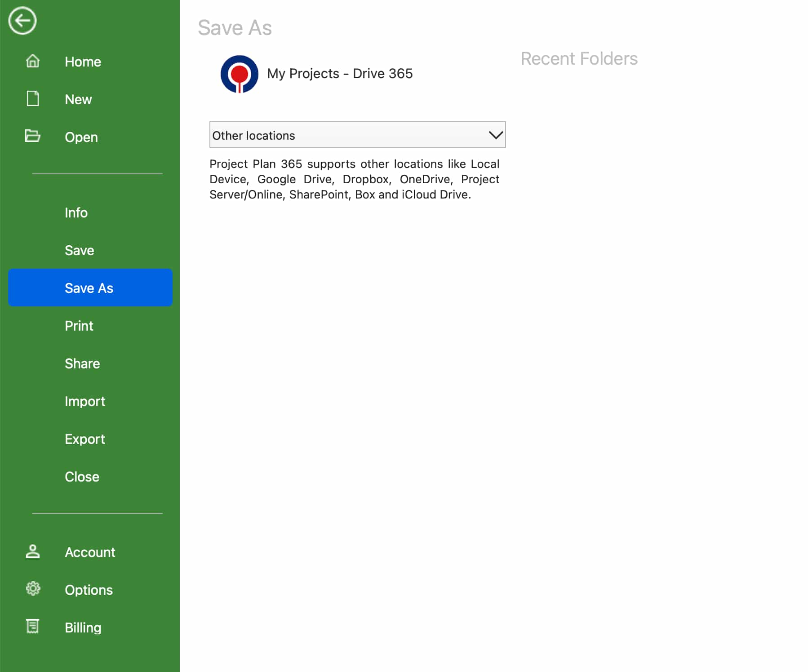Close the project via Close item
This screenshot has height=672, width=808.
[x=82, y=477]
